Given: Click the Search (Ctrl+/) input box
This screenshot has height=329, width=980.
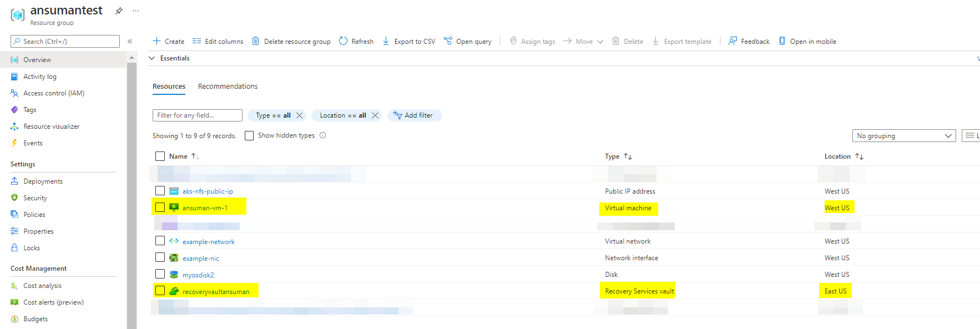Looking at the screenshot, I should coord(65,42).
